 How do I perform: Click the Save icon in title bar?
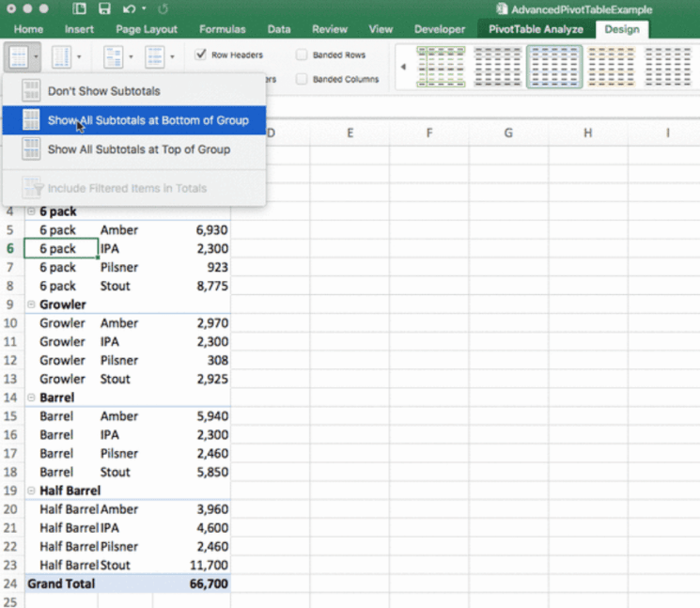[x=103, y=9]
